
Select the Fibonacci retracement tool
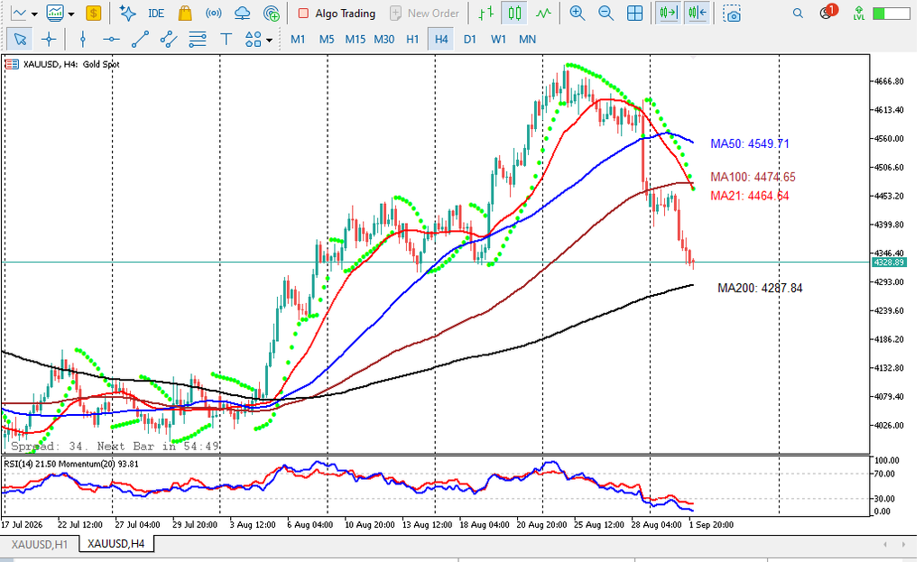(x=198, y=40)
